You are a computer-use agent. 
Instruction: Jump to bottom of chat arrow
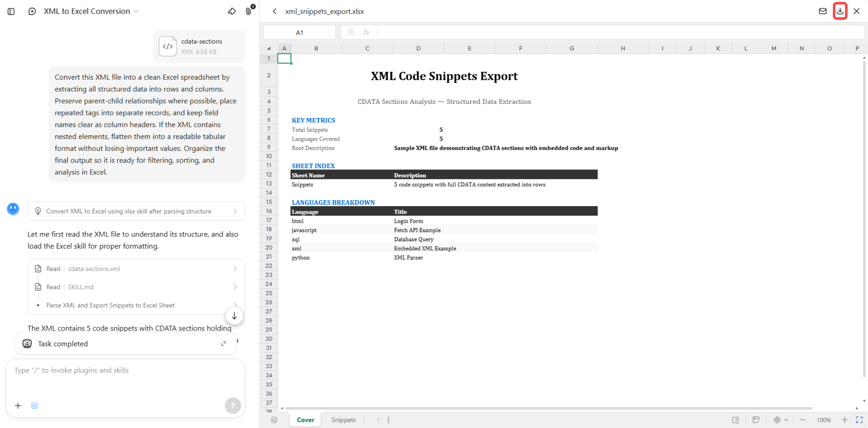pos(234,316)
